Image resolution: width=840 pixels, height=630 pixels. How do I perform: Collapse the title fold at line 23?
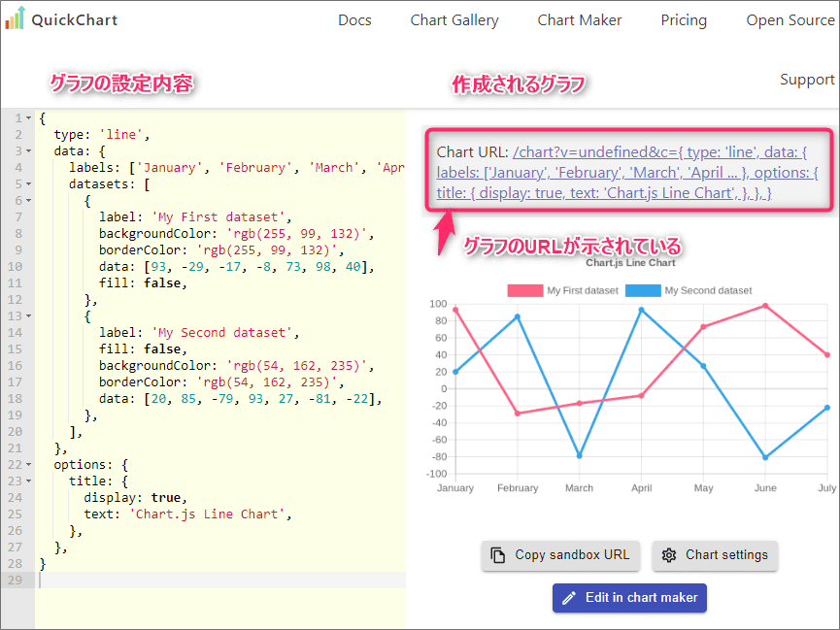[28, 481]
